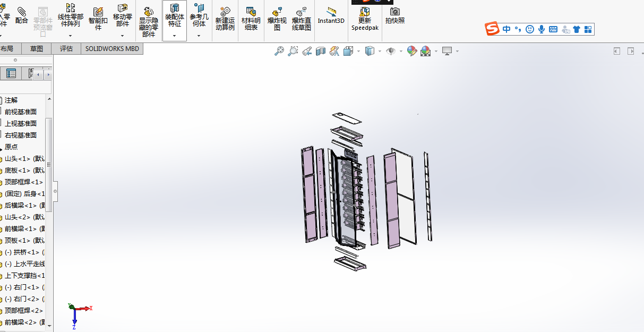
Task: Select (-) 右门<2> component in tree
Action: click(x=24, y=299)
